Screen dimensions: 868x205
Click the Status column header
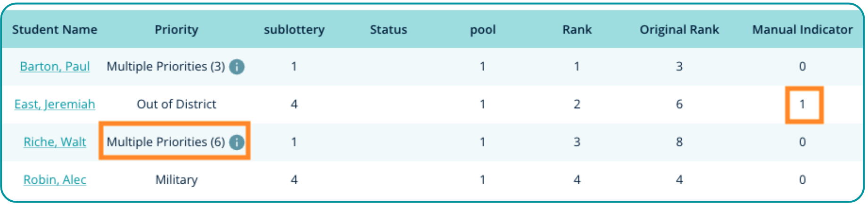388,30
